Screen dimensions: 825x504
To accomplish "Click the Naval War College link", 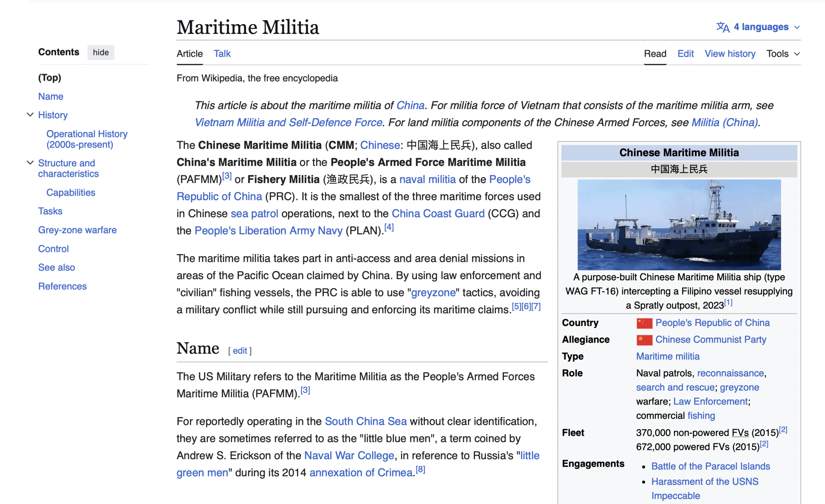I will (349, 455).
